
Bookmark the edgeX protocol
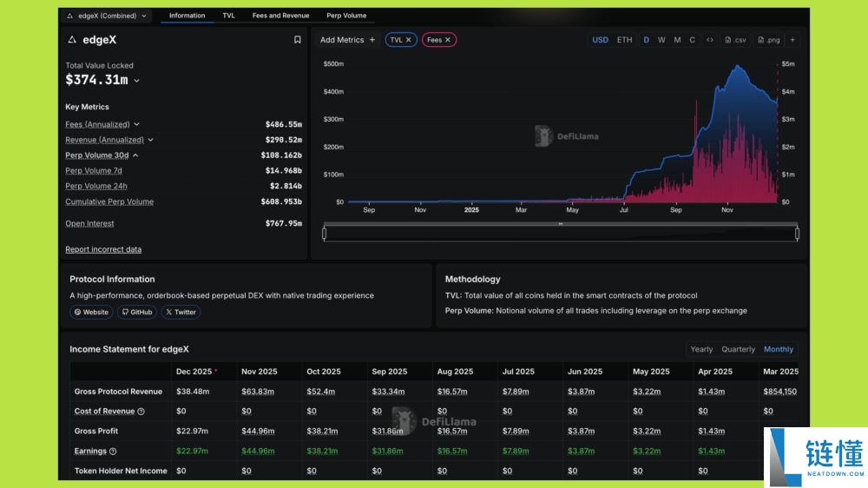click(297, 40)
